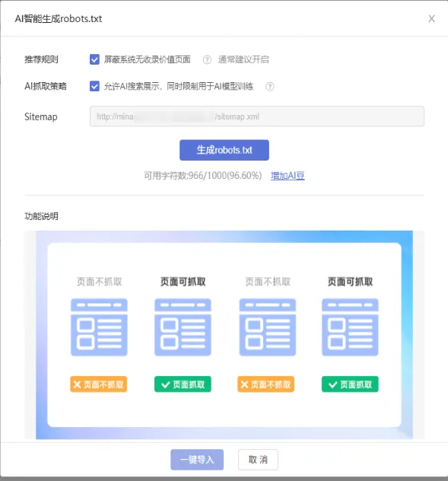Click the AI抓取策略 label
This screenshot has height=481, width=448.
46,86
